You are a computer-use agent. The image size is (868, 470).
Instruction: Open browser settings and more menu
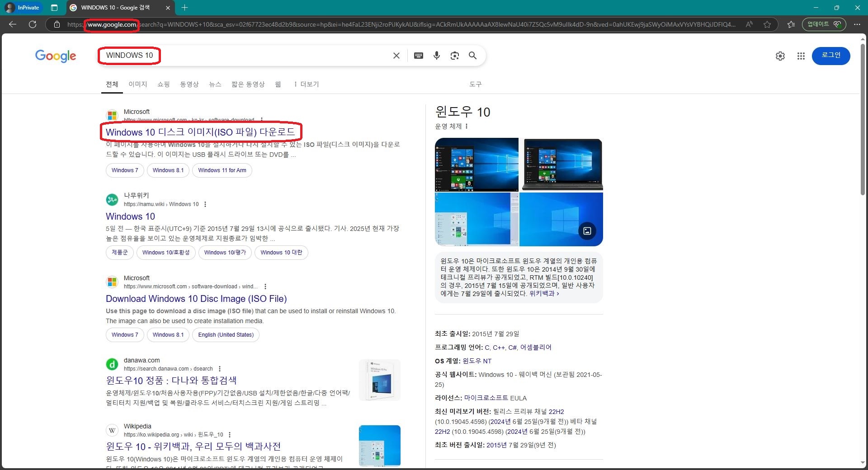pyautogui.click(x=857, y=24)
